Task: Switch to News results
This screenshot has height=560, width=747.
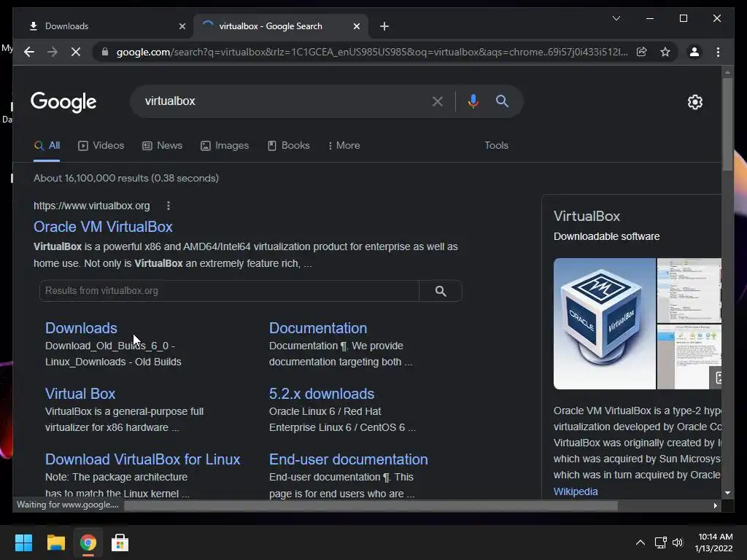Action: pyautogui.click(x=163, y=146)
